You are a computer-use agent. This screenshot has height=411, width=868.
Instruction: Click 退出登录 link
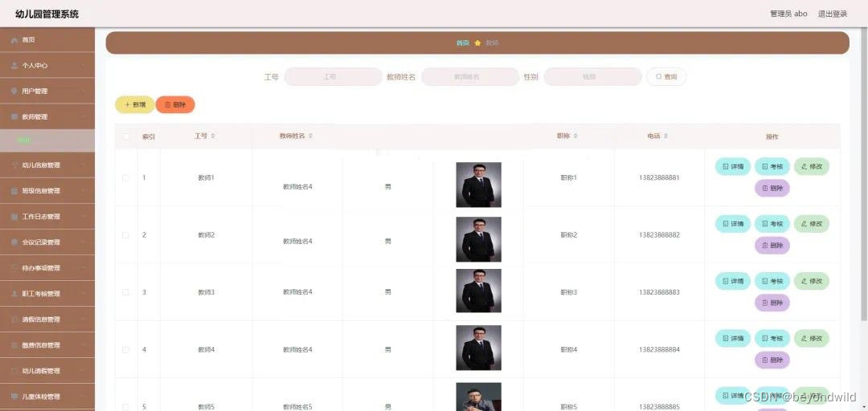833,14
